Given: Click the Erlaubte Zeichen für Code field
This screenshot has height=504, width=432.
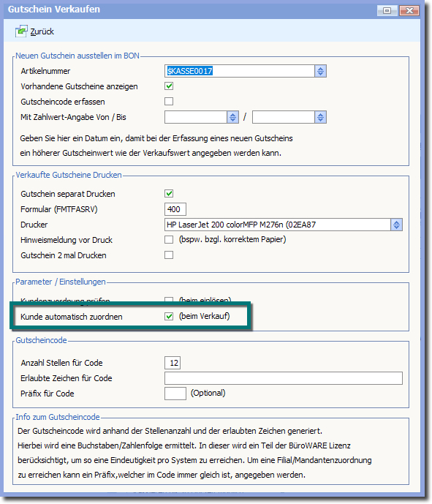Looking at the screenshot, I should click(x=284, y=378).
